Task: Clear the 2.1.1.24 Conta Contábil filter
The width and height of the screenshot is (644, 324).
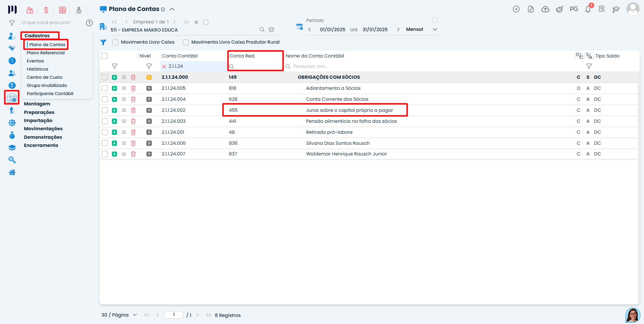Action: [164, 66]
